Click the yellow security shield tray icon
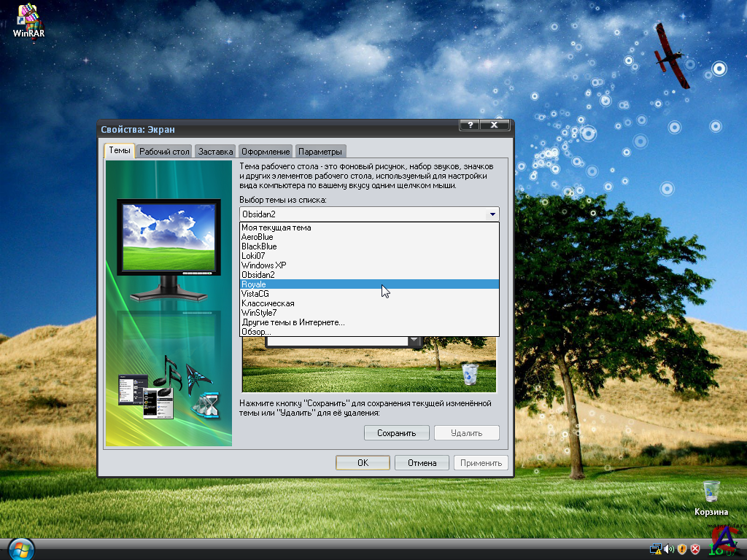 click(x=682, y=549)
